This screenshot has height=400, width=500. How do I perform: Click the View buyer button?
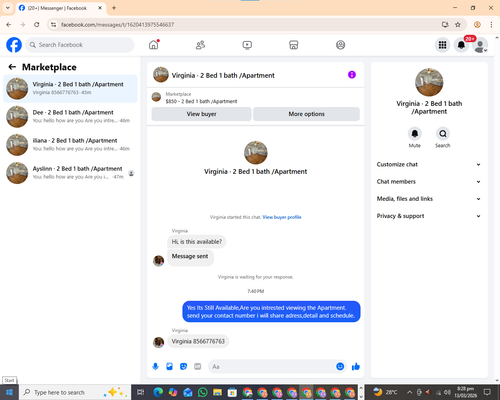pos(201,114)
